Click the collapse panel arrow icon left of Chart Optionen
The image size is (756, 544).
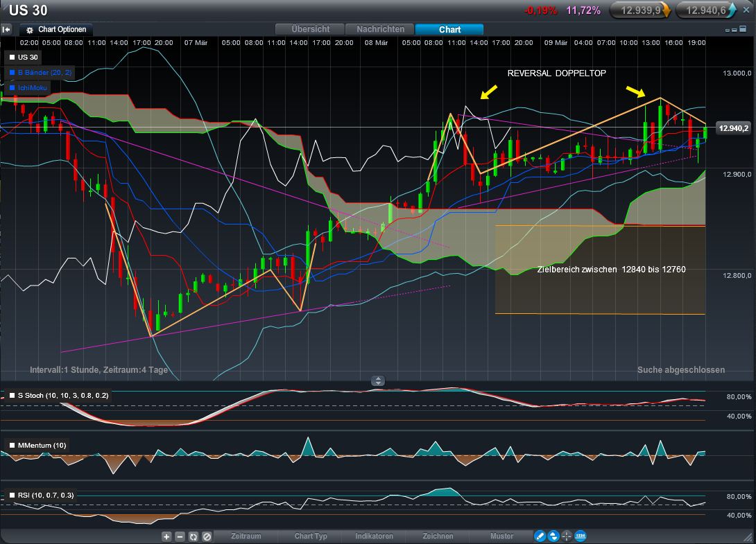click(6, 29)
